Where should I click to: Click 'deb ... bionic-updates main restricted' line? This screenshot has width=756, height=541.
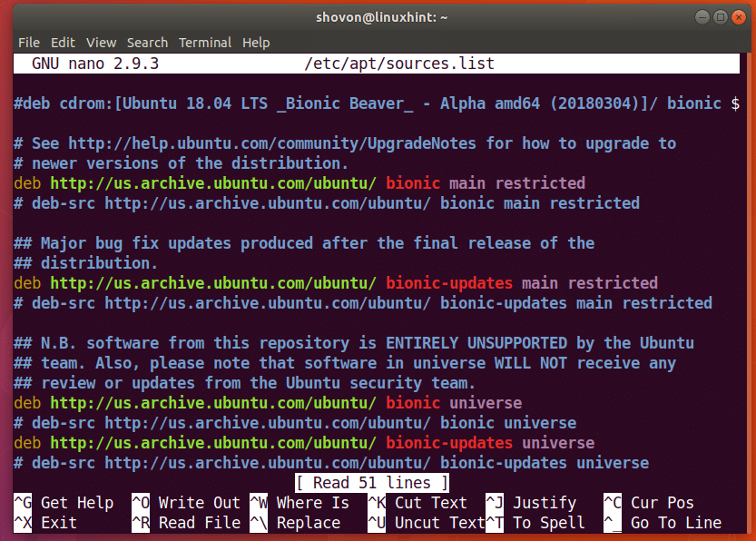tap(336, 283)
